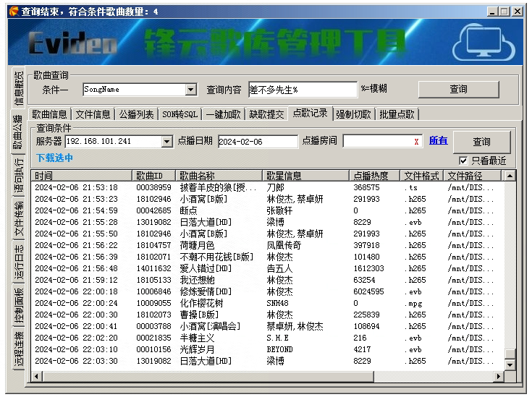This screenshot has height=397, width=532.
Task: Click song ID 00042685 cell
Action: coord(153,210)
